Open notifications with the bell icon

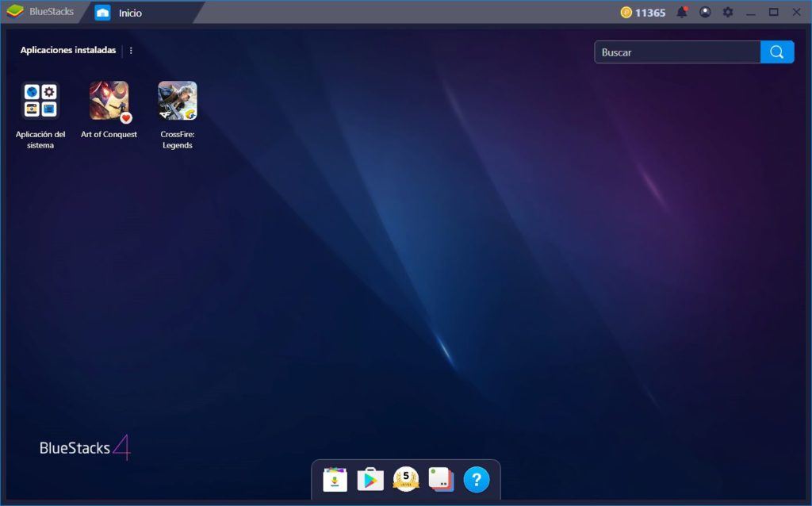tap(682, 12)
